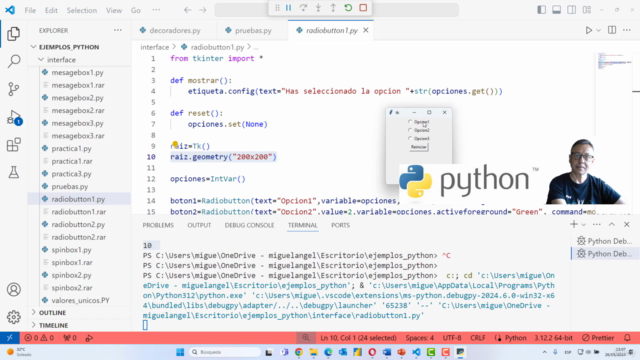Open Explorer views and more actions
The height and width of the screenshot is (360, 640).
[118, 30]
